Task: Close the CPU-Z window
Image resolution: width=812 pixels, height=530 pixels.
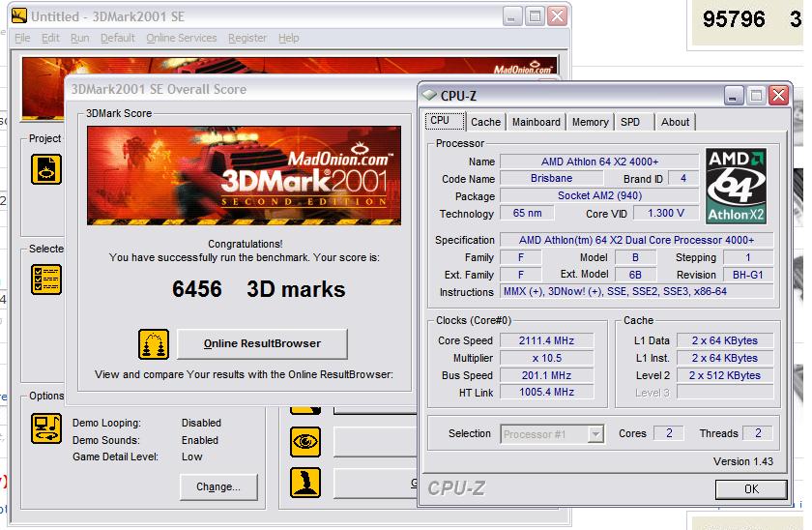Action: [x=778, y=96]
